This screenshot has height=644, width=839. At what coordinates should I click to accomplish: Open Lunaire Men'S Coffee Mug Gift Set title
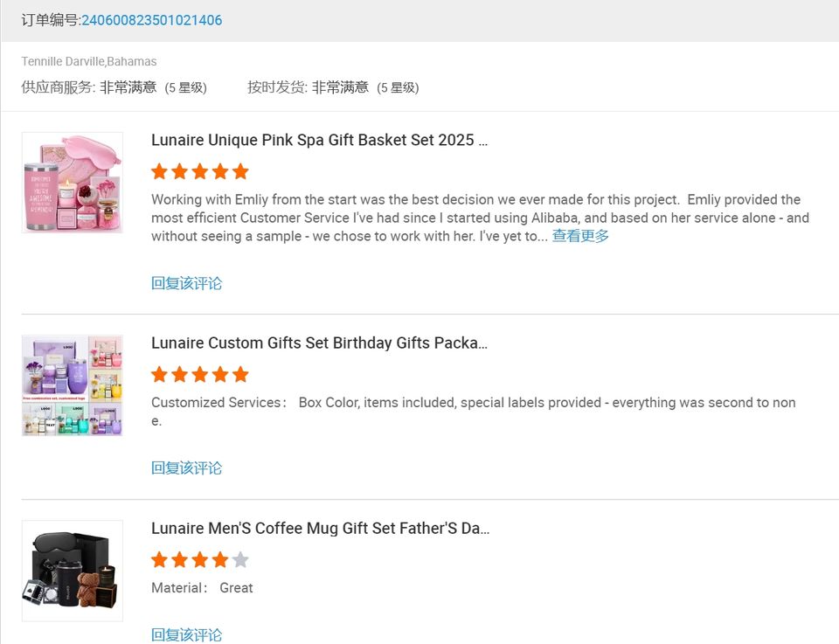(x=320, y=529)
